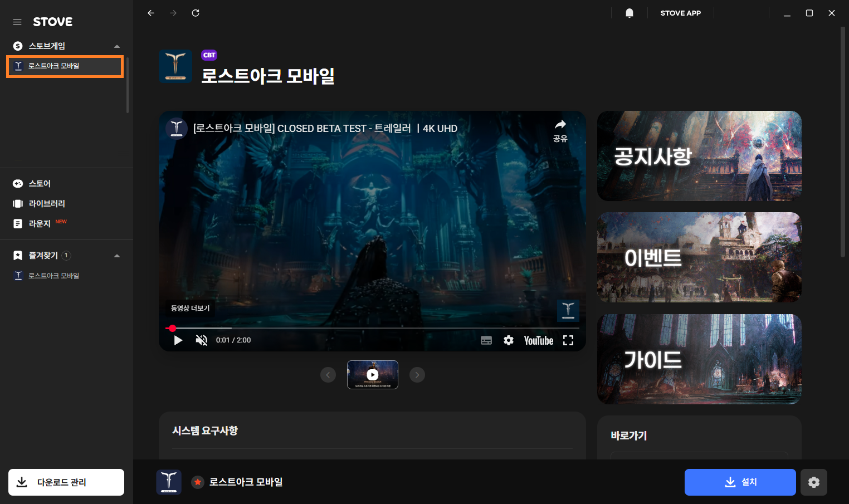Screen dimensions: 849x504
Task: Open YouTube video settings gear
Action: 508,340
